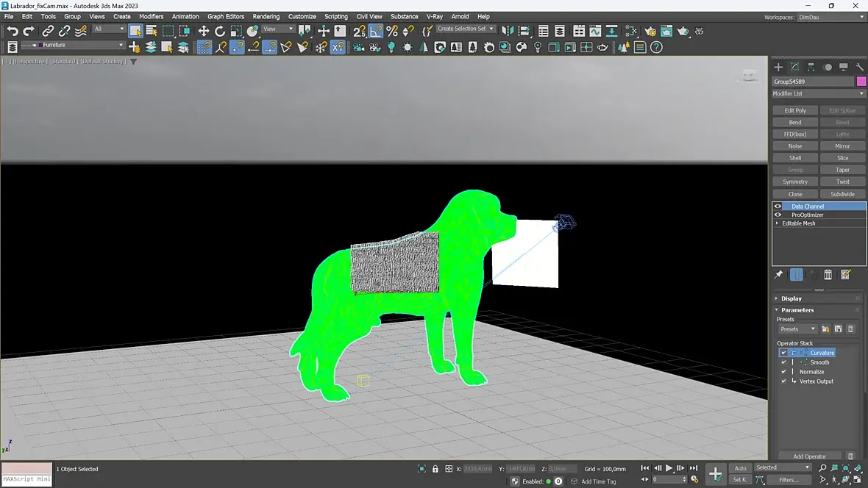Screen dimensions: 868x488
Task: Open the selection filter All dropdown
Action: coord(109,29)
